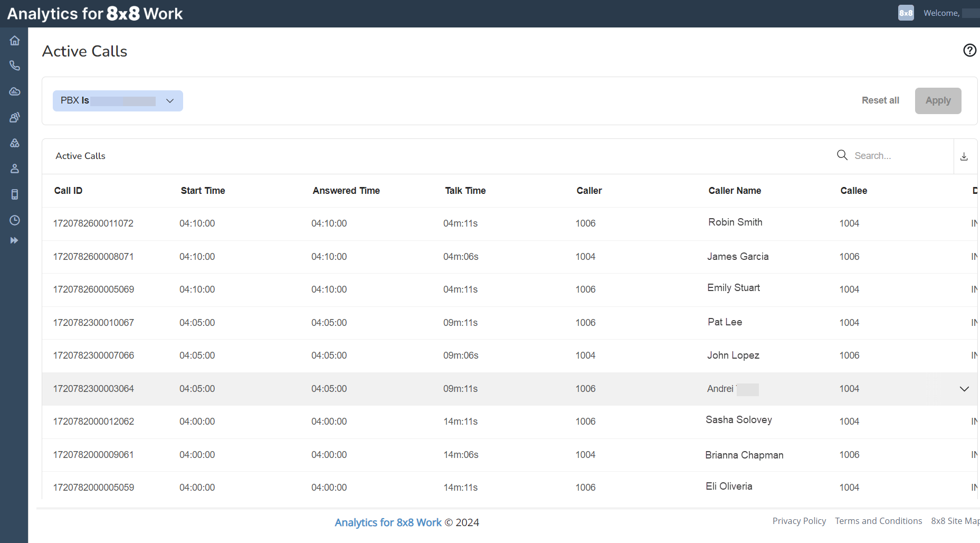Click the call queues people icon
The height and width of the screenshot is (543, 980).
point(14,117)
